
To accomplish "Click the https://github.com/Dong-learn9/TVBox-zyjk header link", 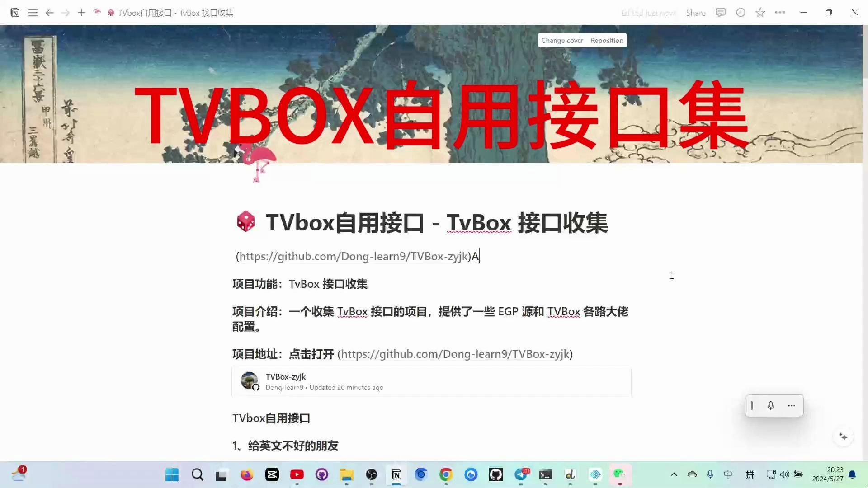I will 355,256.
